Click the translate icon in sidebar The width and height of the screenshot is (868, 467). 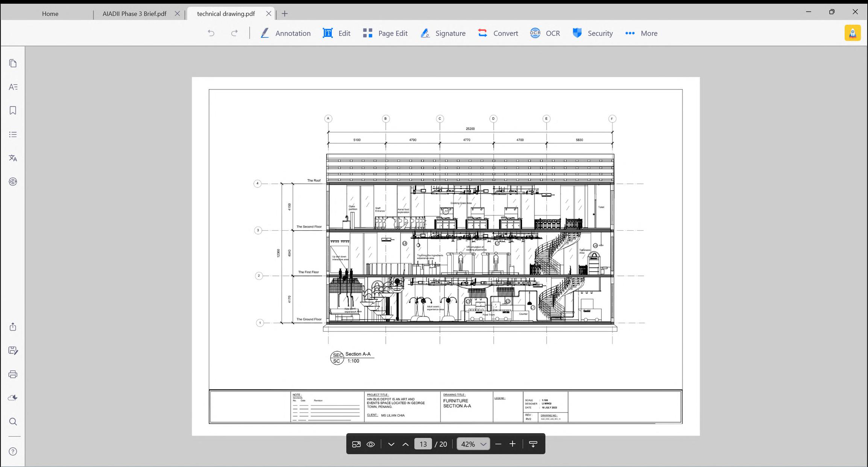click(13, 158)
